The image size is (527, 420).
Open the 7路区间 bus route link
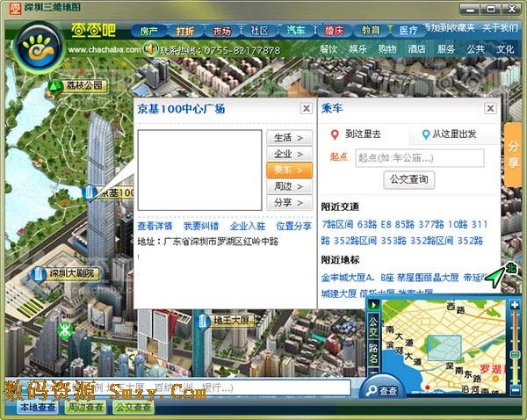click(337, 224)
